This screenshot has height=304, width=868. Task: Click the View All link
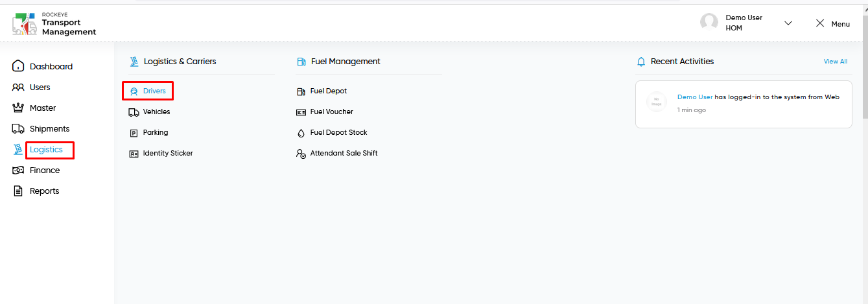point(835,62)
